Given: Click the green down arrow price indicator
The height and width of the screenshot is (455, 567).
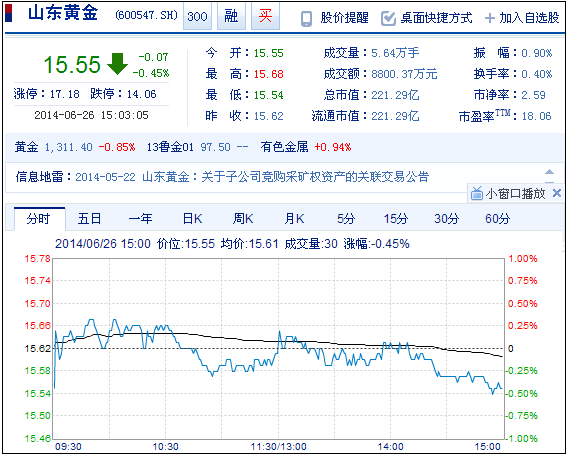Looking at the screenshot, I should 118,64.
